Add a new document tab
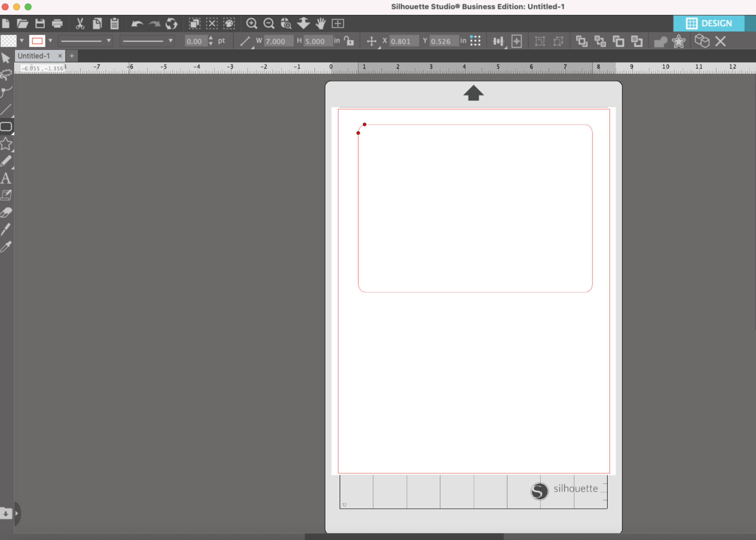 point(72,56)
